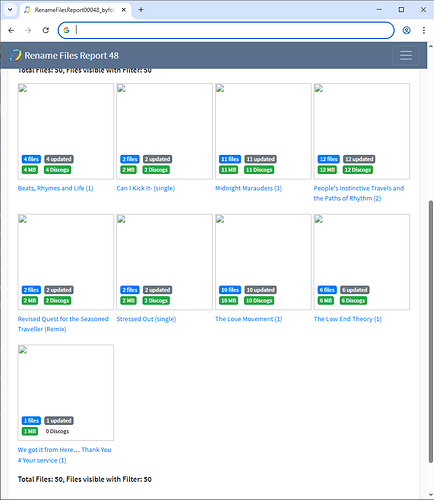Click the Can I Kick It cover thumbnail
Viewport: 434px width, 500px height.
[164, 131]
